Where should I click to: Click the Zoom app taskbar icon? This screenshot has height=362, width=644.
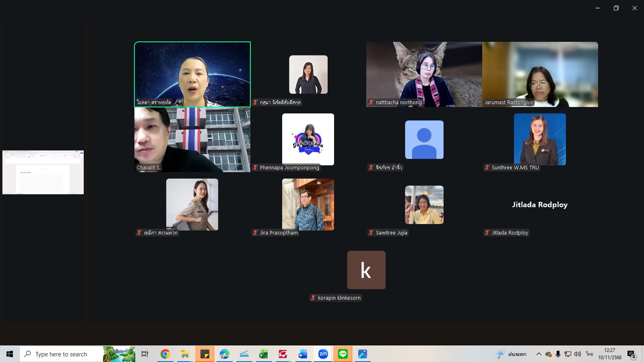(x=323, y=354)
